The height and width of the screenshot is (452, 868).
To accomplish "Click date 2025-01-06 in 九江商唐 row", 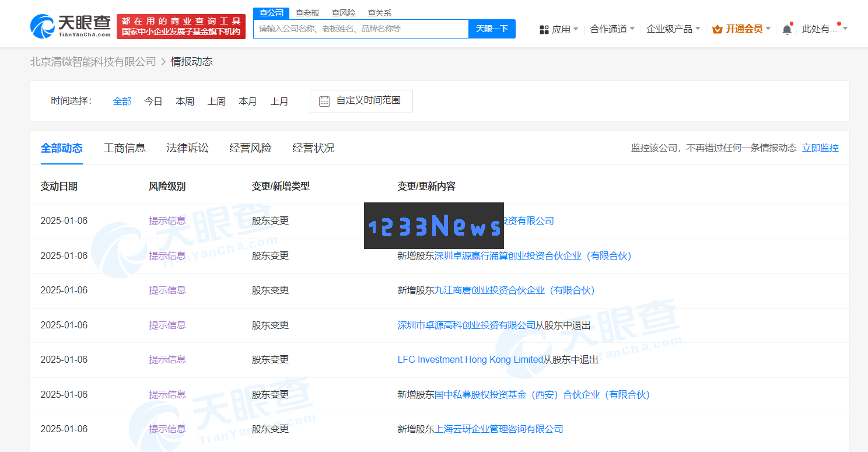I will click(64, 290).
